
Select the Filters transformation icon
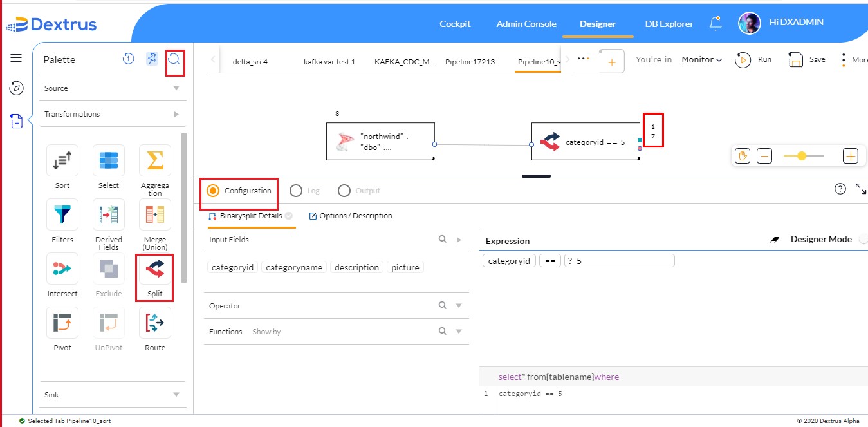62,214
